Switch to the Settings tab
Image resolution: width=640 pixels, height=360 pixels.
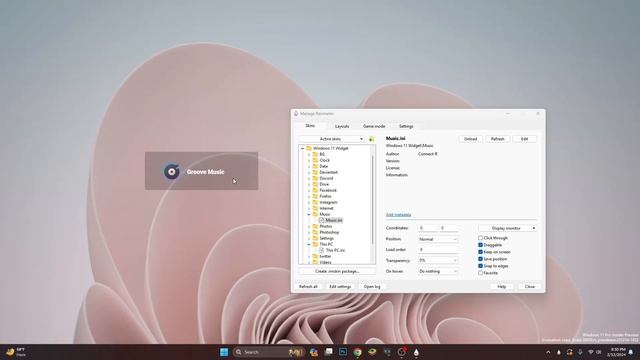pos(406,127)
